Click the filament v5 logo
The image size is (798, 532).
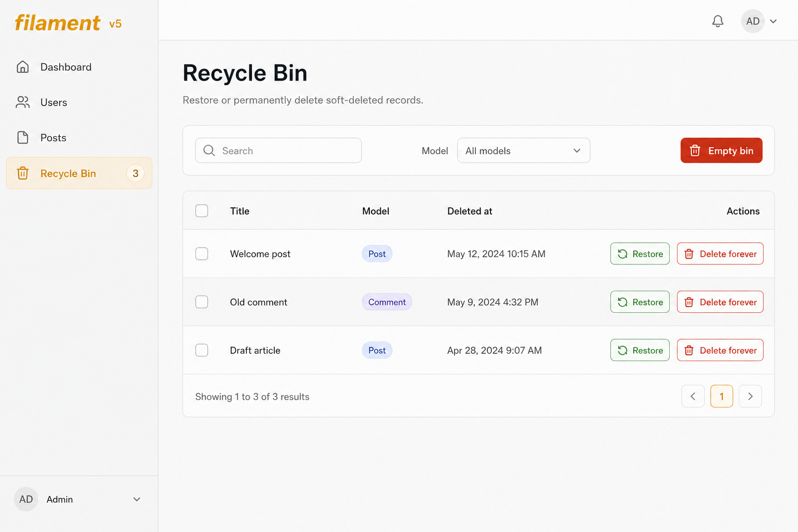click(x=68, y=23)
